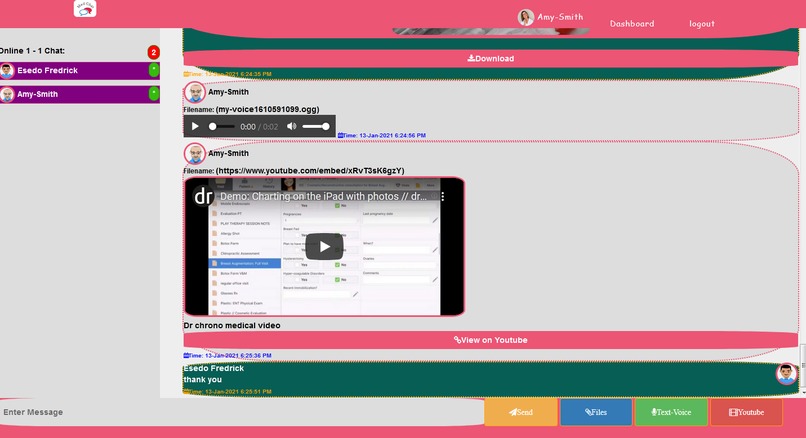
Task: Click Amy-Smith avatar on voice message
Action: (x=195, y=93)
